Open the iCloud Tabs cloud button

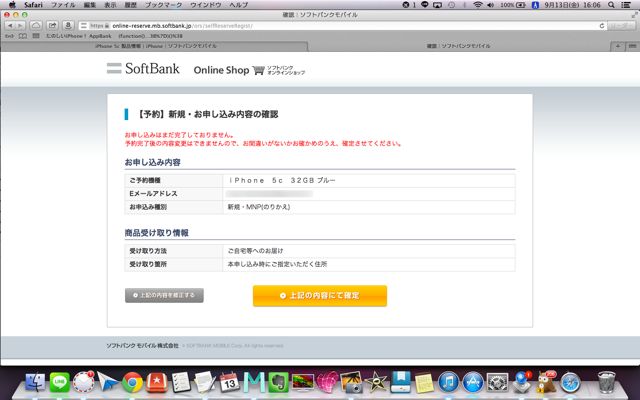tap(36, 25)
